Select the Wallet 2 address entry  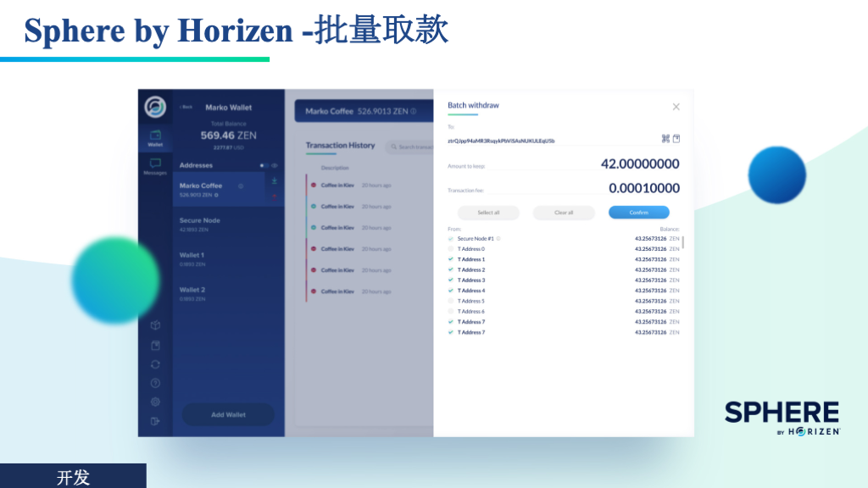pos(229,294)
